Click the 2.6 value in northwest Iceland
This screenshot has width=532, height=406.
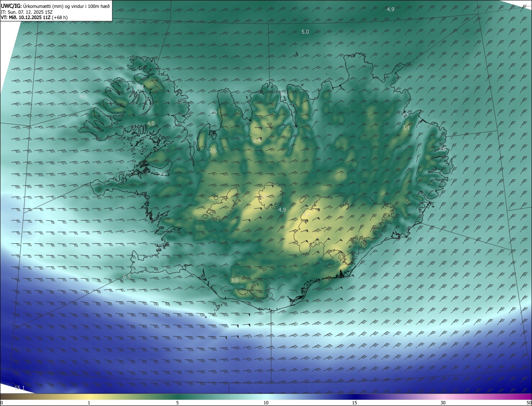coord(213,151)
